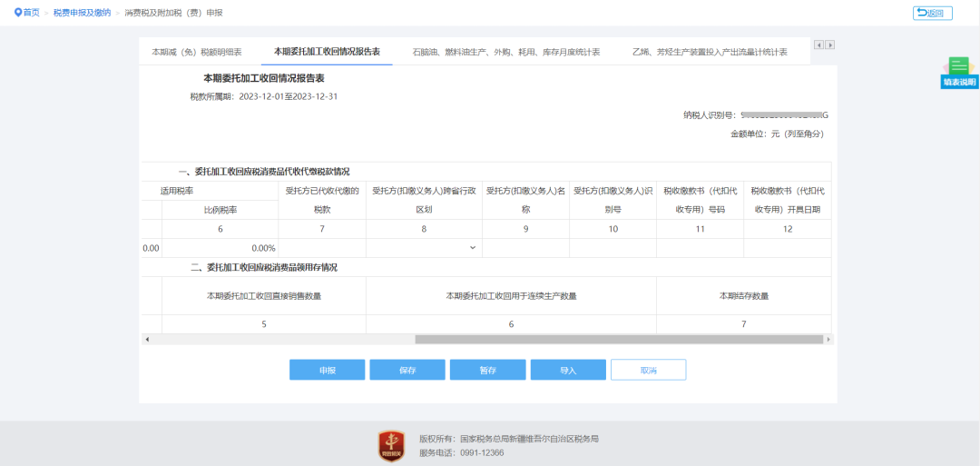Expand the 跨省行政区划 dropdown in column 8

coord(472,248)
